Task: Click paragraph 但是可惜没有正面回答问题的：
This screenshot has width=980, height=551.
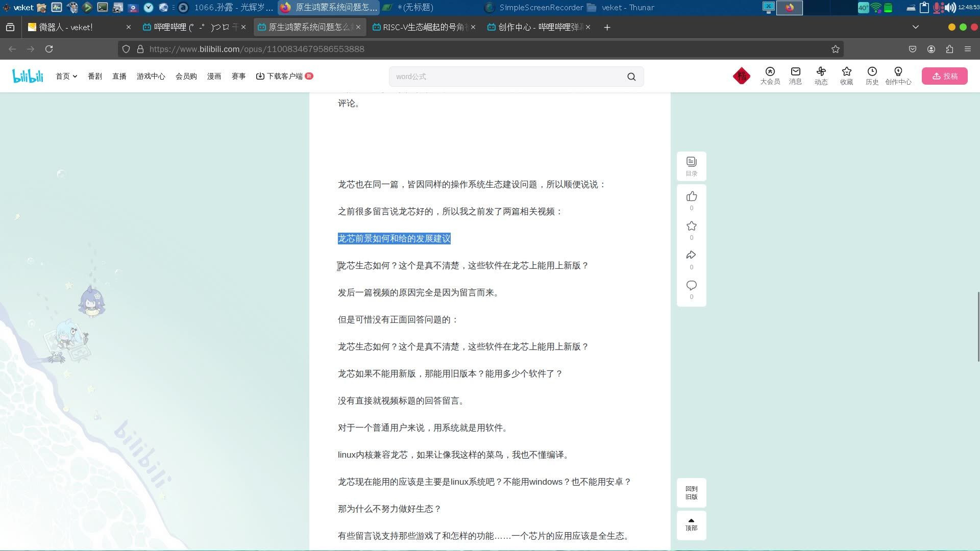Action: click(398, 320)
